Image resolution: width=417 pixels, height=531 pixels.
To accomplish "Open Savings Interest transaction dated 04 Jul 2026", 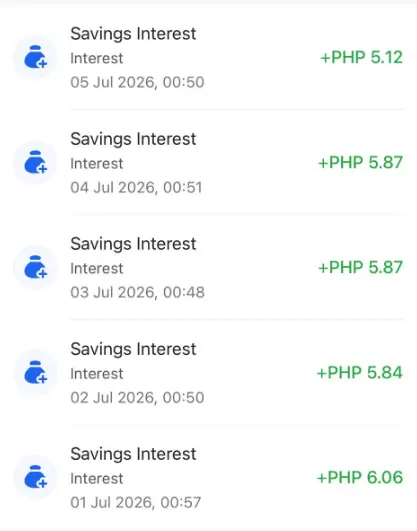I will 208,163.
